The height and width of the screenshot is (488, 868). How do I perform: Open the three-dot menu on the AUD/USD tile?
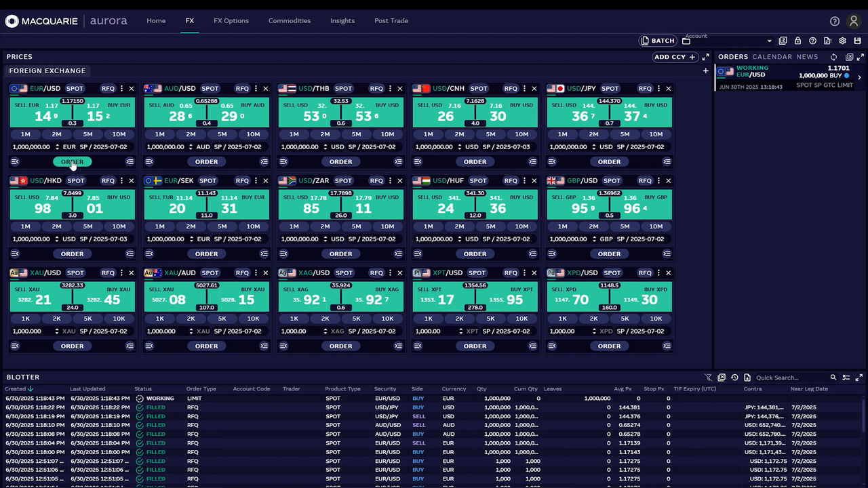[256, 89]
